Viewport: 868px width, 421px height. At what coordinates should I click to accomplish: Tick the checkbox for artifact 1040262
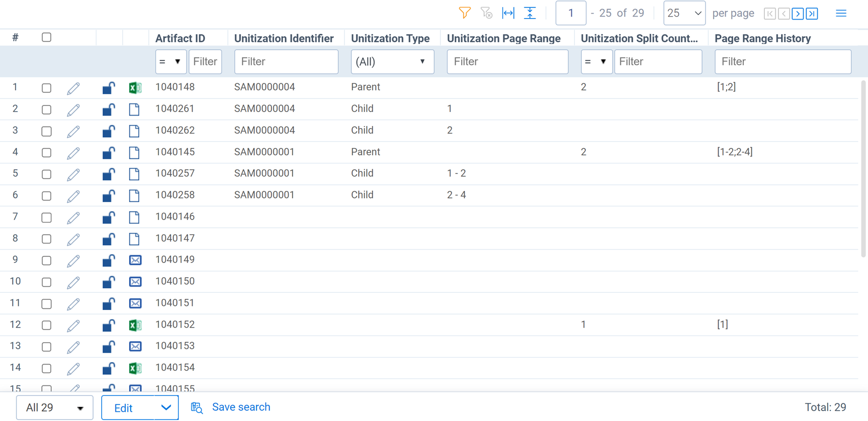tap(46, 131)
